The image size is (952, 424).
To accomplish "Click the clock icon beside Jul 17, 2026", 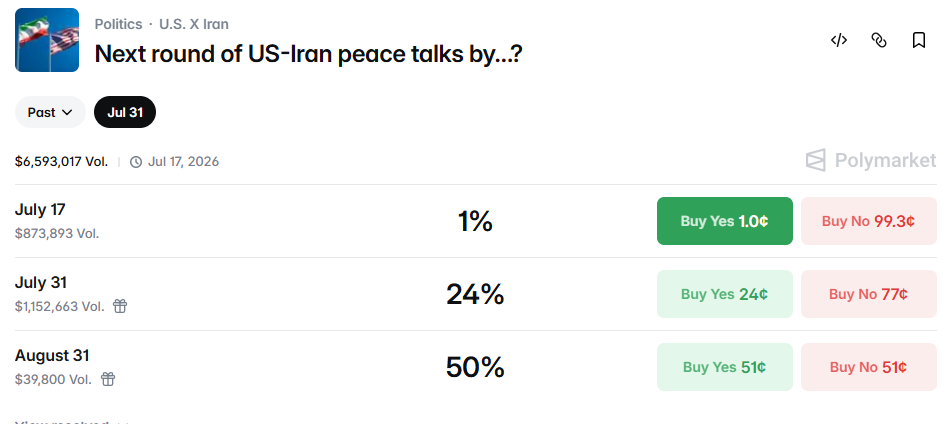I will (136, 162).
